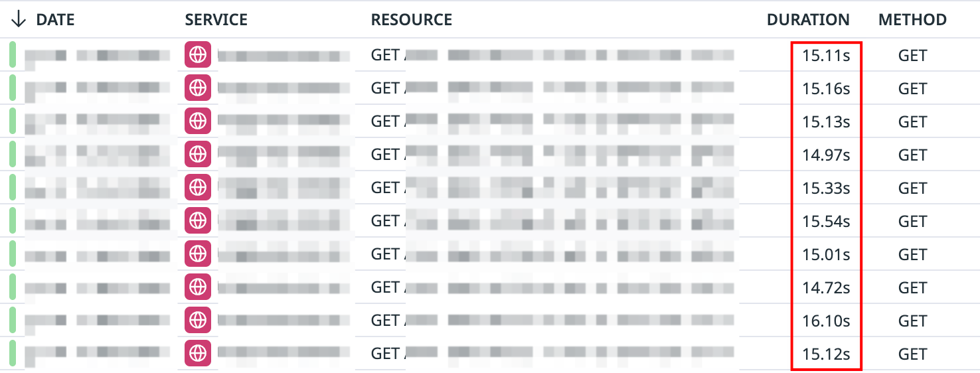Click the 14.72s duration value
980x373 pixels.
[x=826, y=287]
